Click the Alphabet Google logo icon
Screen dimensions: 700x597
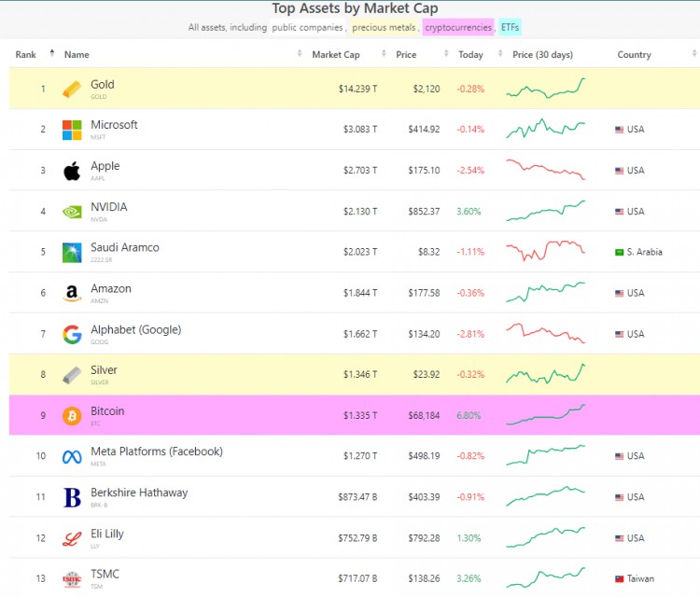point(72,334)
